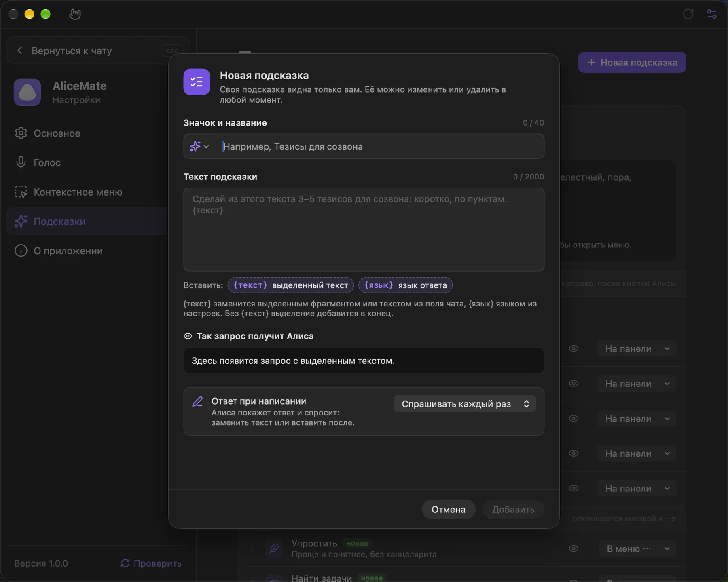Click the Упростить prompt title
Image resolution: width=728 pixels, height=582 pixels.
[x=314, y=543]
